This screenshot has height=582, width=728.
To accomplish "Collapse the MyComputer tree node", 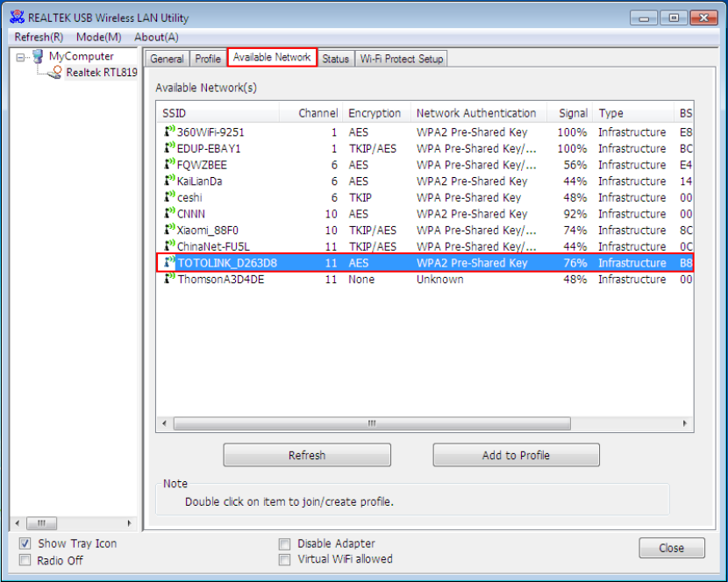I will [20, 58].
